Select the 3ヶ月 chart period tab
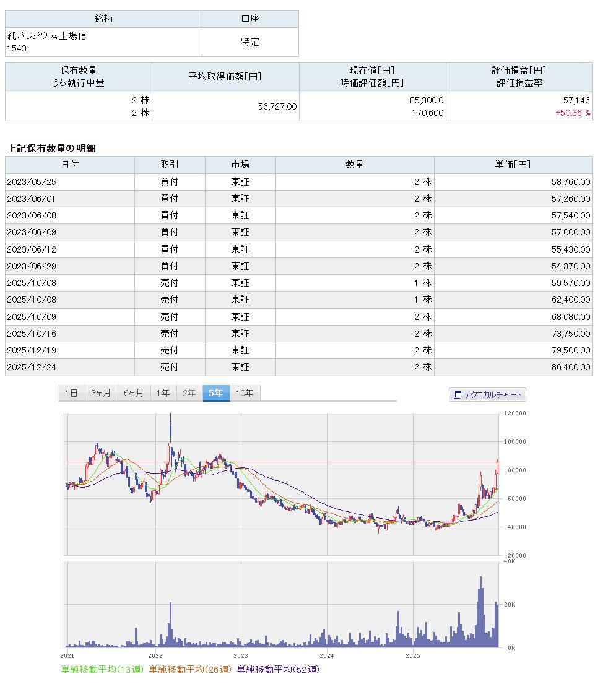The height and width of the screenshot is (692, 616). click(100, 393)
